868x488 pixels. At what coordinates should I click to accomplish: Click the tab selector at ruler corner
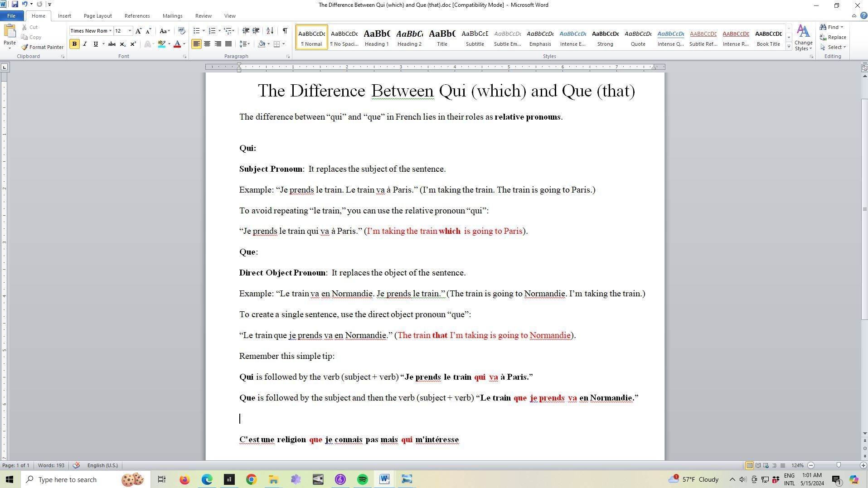[x=5, y=67]
